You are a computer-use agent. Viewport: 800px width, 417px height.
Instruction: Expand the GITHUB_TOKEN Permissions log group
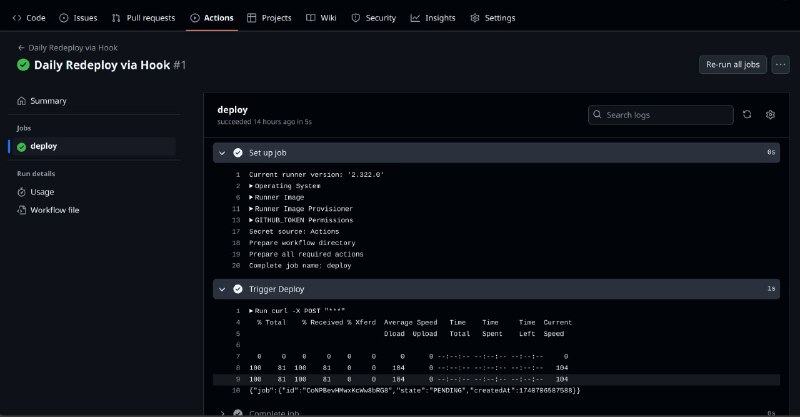(x=251, y=220)
